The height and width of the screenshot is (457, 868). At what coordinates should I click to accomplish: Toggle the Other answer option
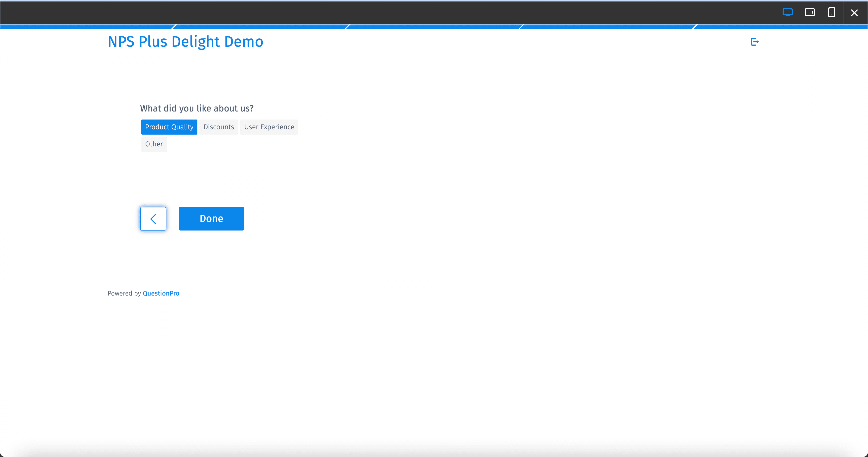coord(154,144)
